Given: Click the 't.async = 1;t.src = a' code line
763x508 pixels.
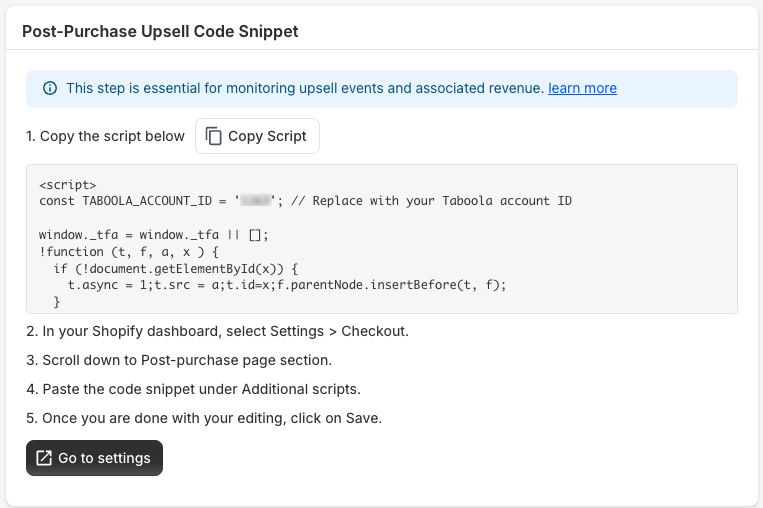Looking at the screenshot, I should click(287, 285).
